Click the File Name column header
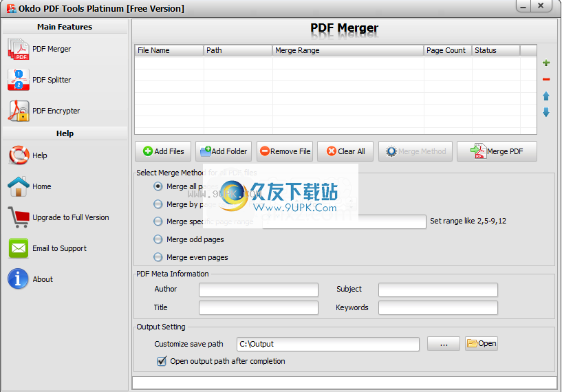Image resolution: width=562 pixels, height=392 pixels. tap(169, 50)
